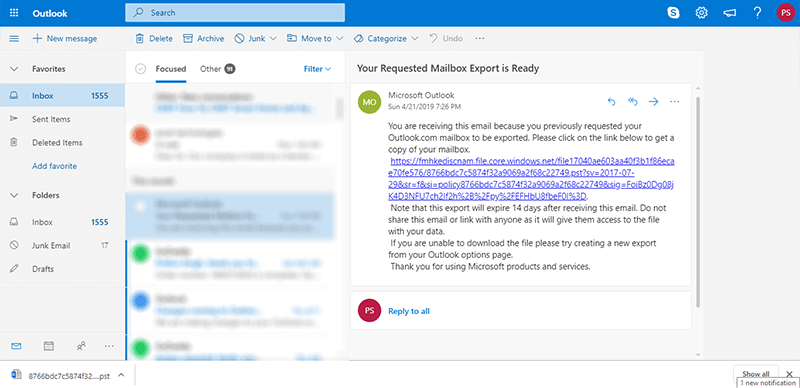The width and height of the screenshot is (800, 388).
Task: Click Reply to all link
Action: 409,311
